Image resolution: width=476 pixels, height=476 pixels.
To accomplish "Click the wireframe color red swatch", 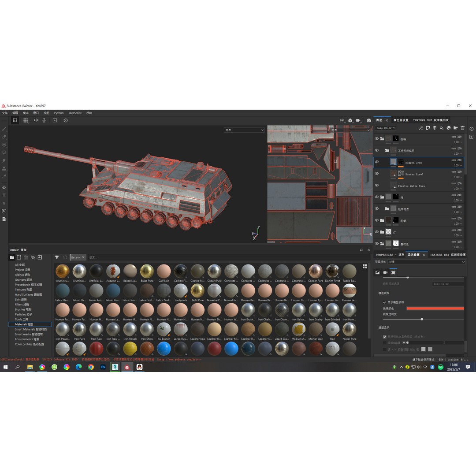I will [435, 309].
